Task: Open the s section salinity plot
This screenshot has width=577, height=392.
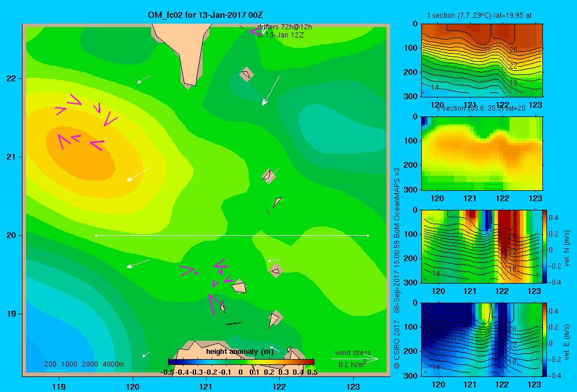Action: tap(482, 153)
